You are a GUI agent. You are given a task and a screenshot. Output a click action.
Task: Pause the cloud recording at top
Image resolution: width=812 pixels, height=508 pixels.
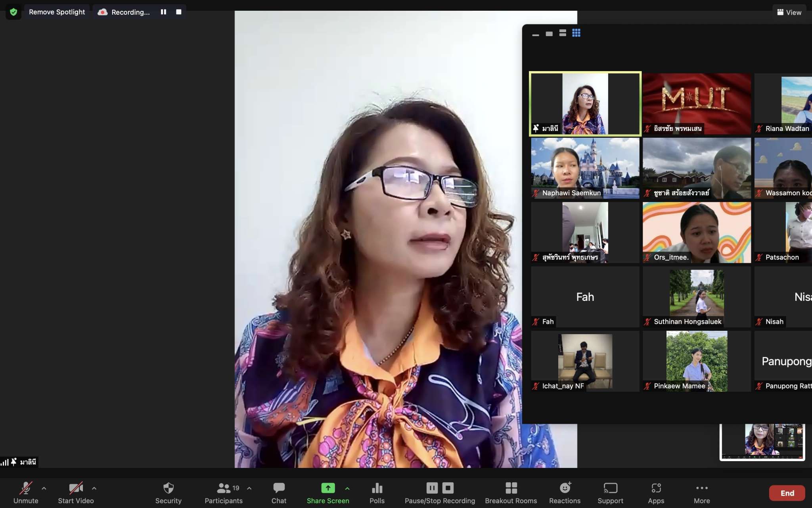163,12
